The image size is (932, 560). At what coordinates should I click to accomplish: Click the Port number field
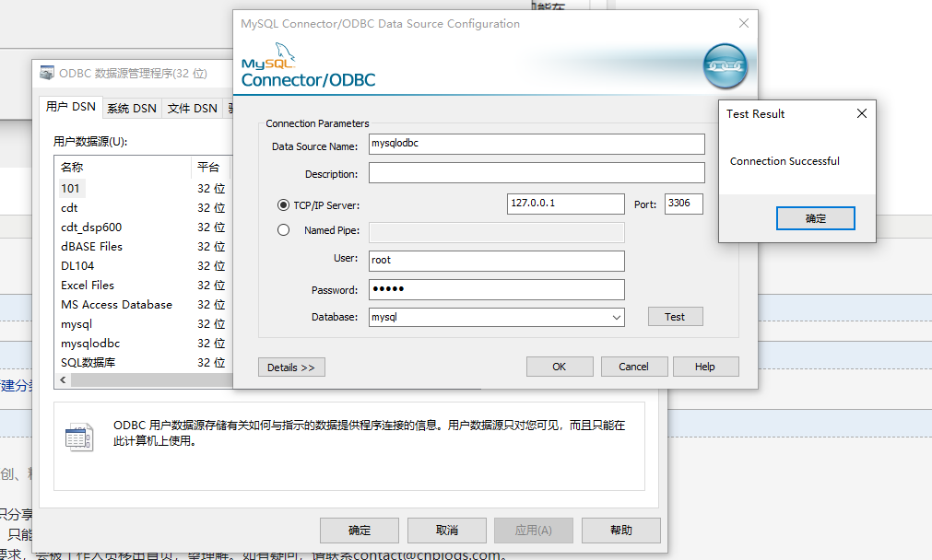coord(683,204)
